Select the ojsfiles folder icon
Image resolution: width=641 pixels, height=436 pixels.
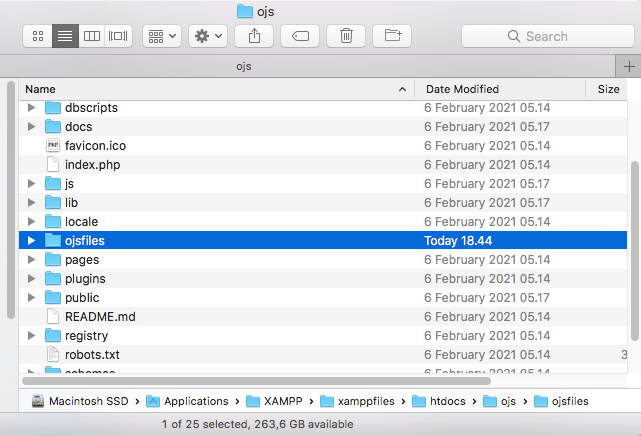(x=53, y=241)
